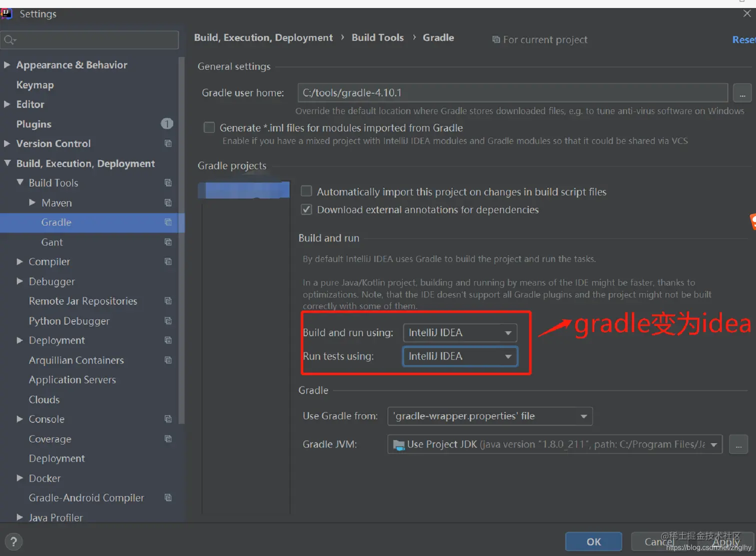Open Clouds settings page

(x=44, y=399)
